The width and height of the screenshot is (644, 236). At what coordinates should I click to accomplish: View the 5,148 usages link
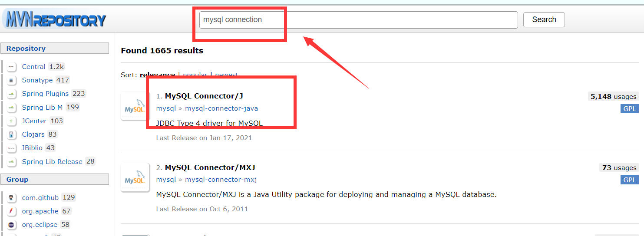tap(613, 97)
